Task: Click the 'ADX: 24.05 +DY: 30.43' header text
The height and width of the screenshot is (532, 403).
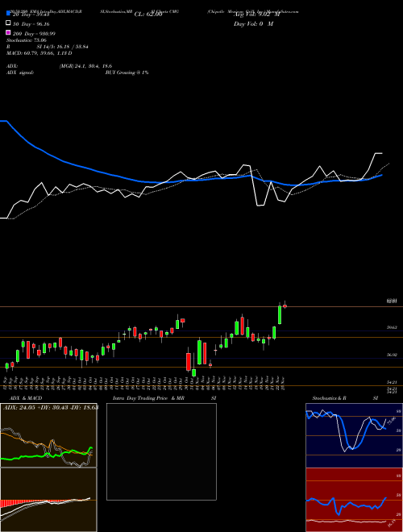Action: pyautogui.click(x=51, y=407)
